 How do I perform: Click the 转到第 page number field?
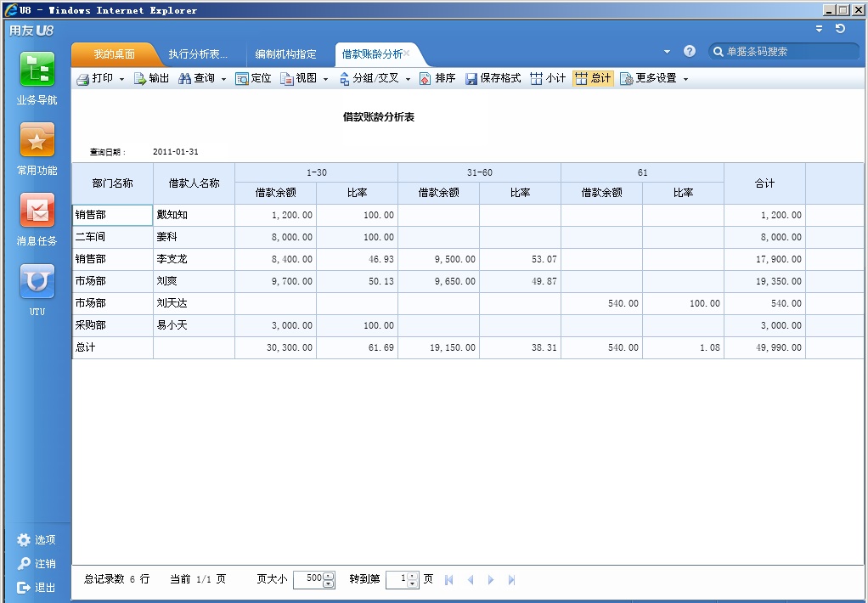397,579
